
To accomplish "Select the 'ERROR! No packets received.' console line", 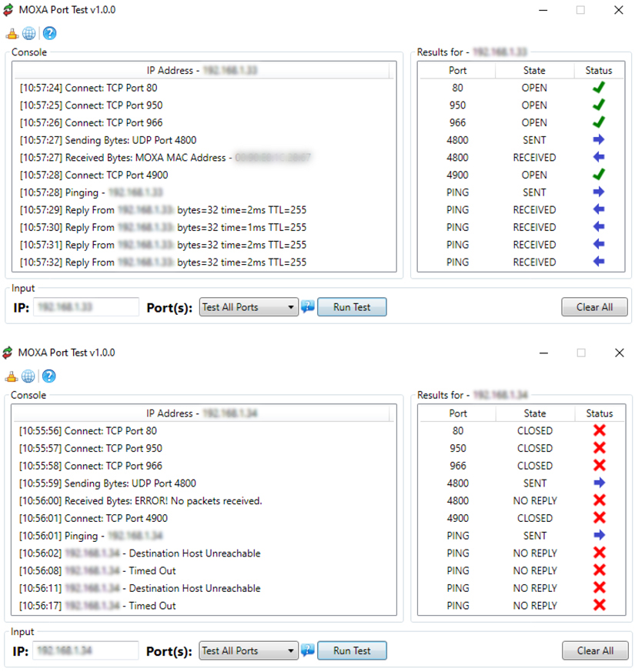I will [140, 500].
